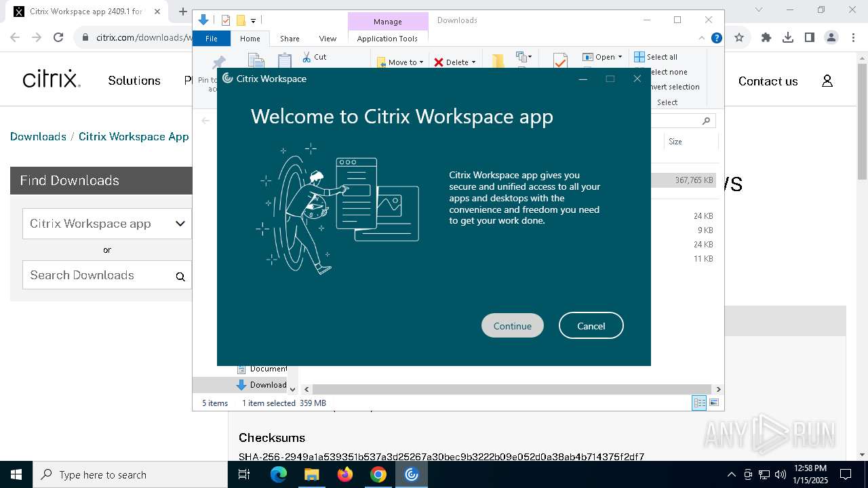The width and height of the screenshot is (868, 488).
Task: Open Citrix Workspace app dropdown on page
Action: click(x=107, y=224)
